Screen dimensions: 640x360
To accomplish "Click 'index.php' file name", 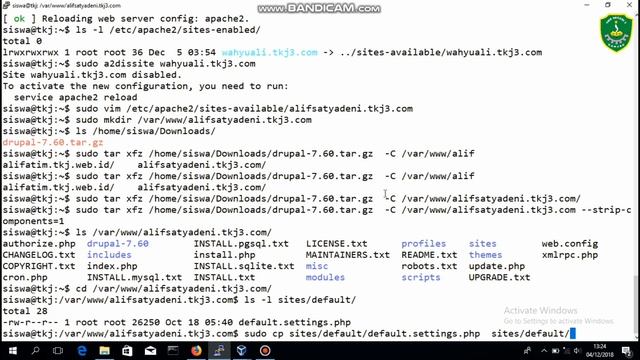I will tap(112, 266).
